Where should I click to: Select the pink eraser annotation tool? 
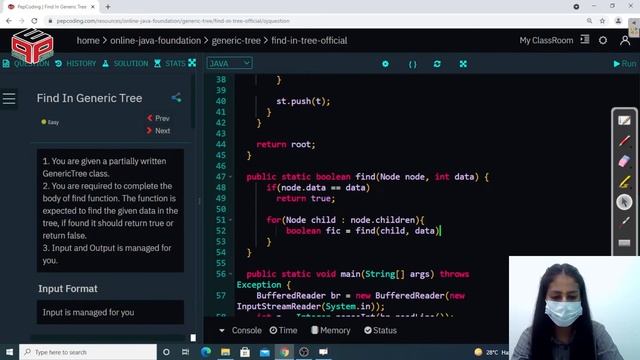click(624, 161)
